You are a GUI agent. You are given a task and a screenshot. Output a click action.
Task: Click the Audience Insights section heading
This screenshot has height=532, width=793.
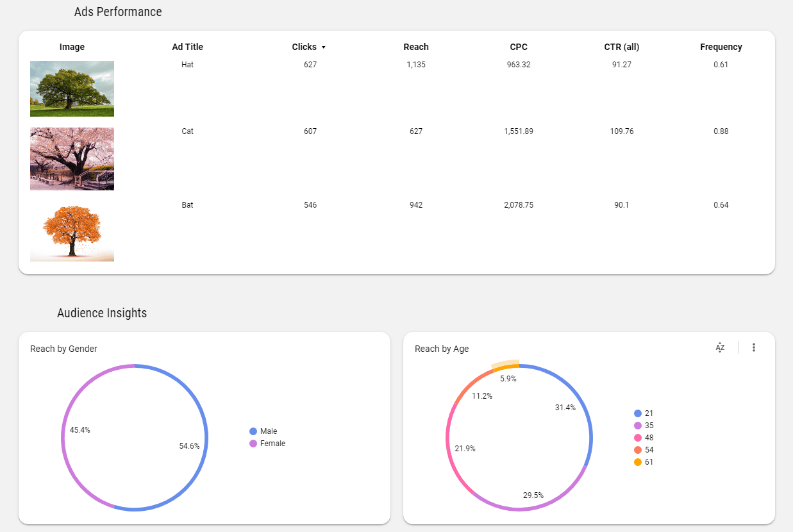102,313
